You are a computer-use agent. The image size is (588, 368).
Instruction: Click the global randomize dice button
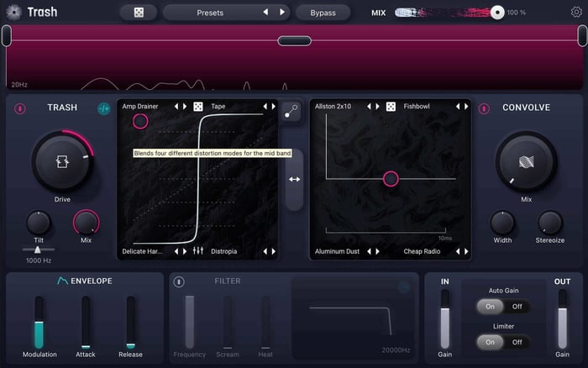[x=139, y=13]
